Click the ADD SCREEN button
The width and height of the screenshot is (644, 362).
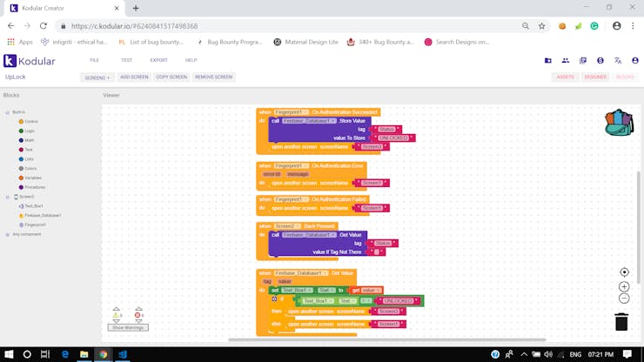[x=134, y=77]
